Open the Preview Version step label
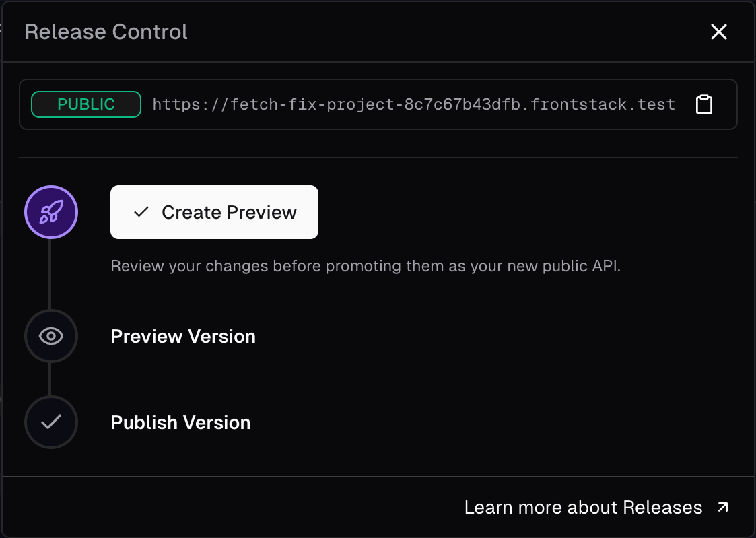This screenshot has width=756, height=538. pyautogui.click(x=183, y=337)
